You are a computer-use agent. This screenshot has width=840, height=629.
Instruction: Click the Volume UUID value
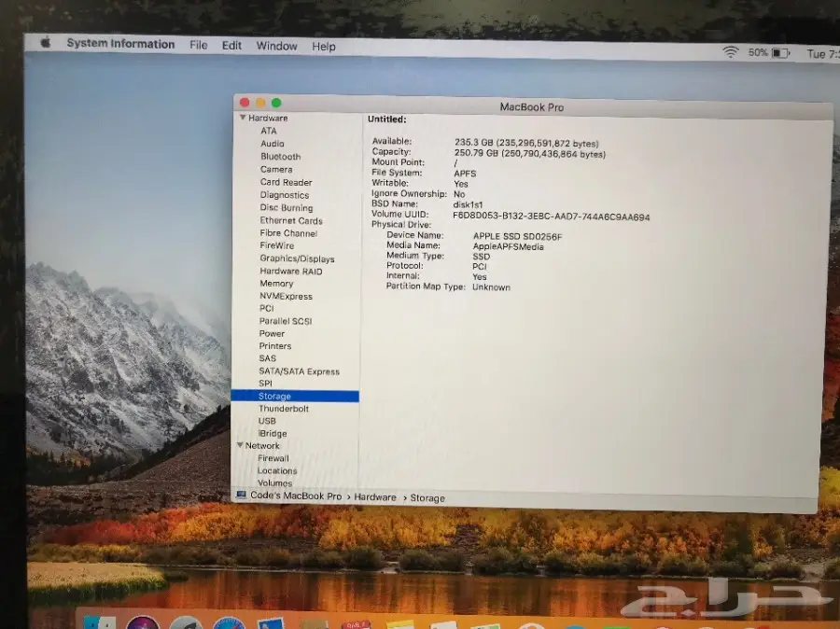552,217
